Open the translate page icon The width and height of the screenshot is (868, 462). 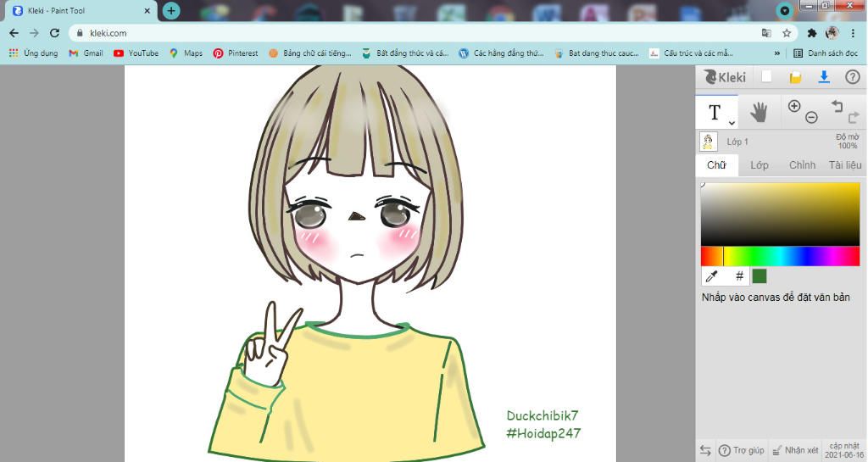[x=766, y=33]
